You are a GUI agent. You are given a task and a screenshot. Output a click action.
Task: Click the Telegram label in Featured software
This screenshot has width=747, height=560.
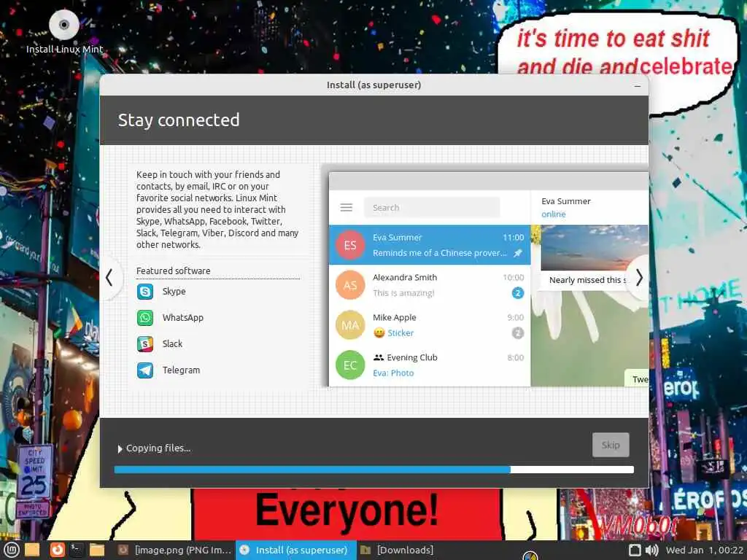pos(181,370)
